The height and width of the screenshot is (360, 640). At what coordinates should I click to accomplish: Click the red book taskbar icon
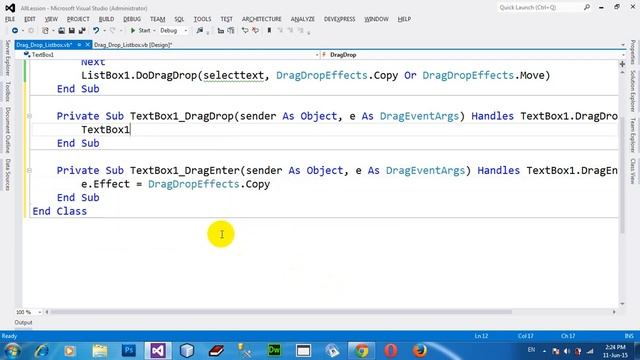(216, 350)
